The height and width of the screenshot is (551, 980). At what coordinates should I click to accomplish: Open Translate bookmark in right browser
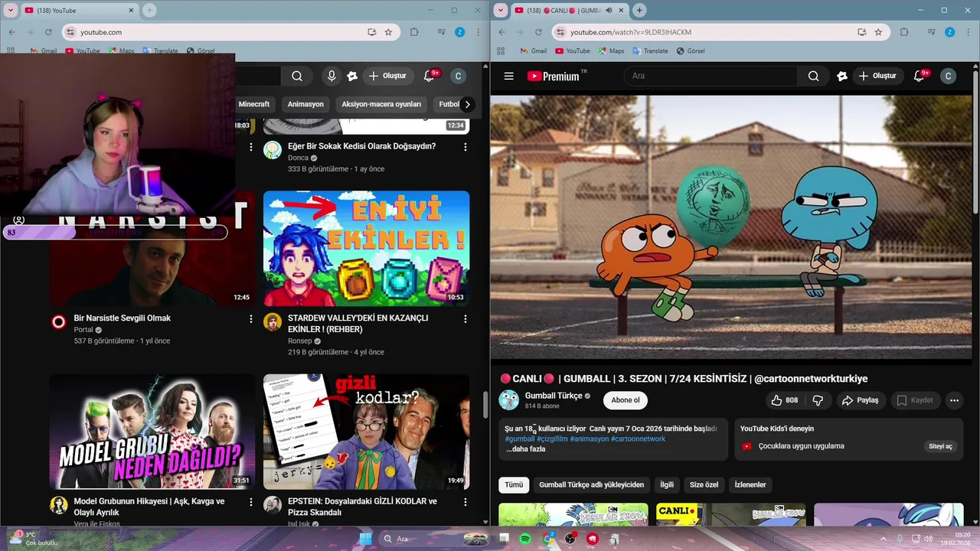(649, 51)
